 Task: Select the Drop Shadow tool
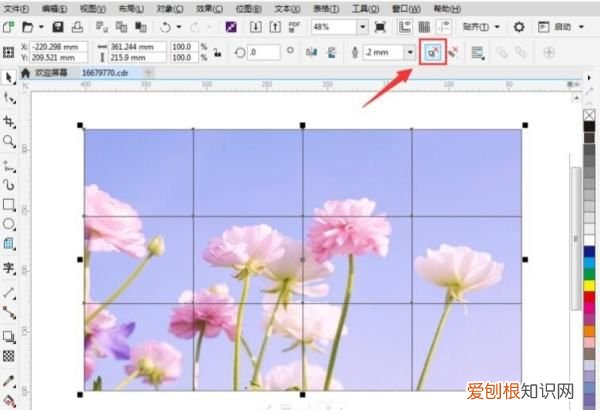[8, 336]
